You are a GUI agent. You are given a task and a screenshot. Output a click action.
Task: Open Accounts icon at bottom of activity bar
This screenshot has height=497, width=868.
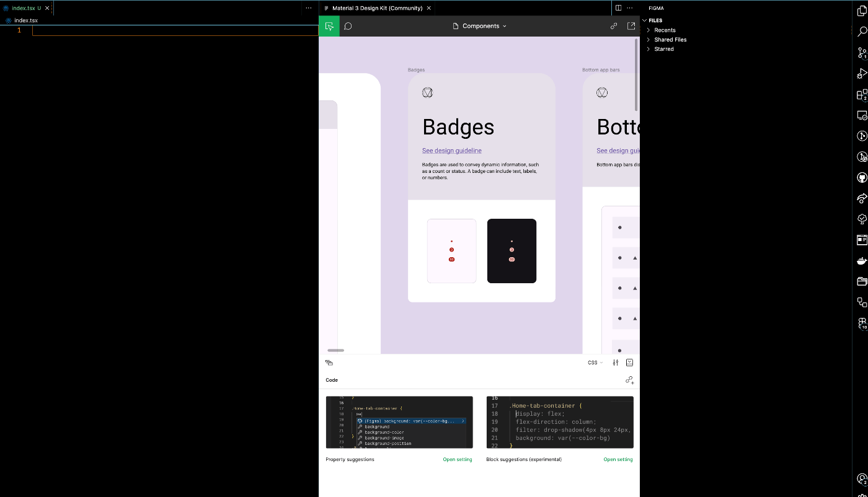[862, 479]
